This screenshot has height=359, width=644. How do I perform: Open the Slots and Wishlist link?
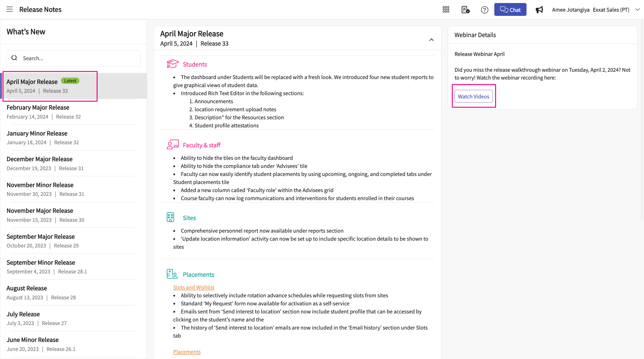pyautogui.click(x=193, y=287)
